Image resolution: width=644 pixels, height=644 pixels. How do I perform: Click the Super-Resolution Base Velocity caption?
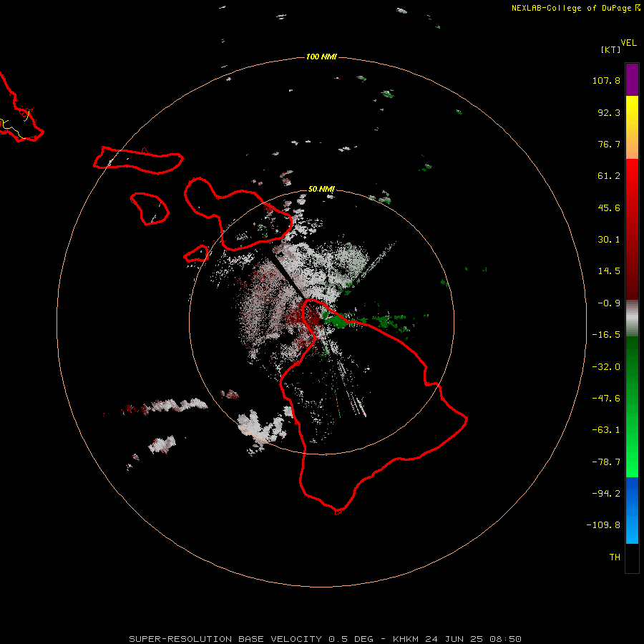(325, 639)
